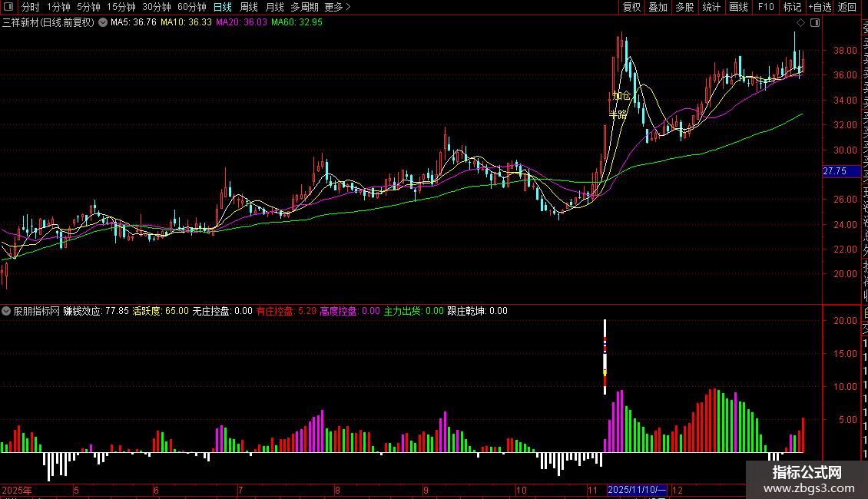This screenshot has width=868, height=499.
Task: Click the tall white signal bar in sub-chart
Action: click(605, 357)
